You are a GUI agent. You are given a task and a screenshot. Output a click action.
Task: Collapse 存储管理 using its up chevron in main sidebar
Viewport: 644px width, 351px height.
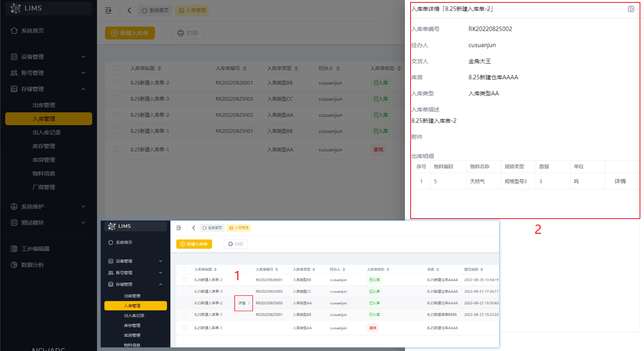83,89
